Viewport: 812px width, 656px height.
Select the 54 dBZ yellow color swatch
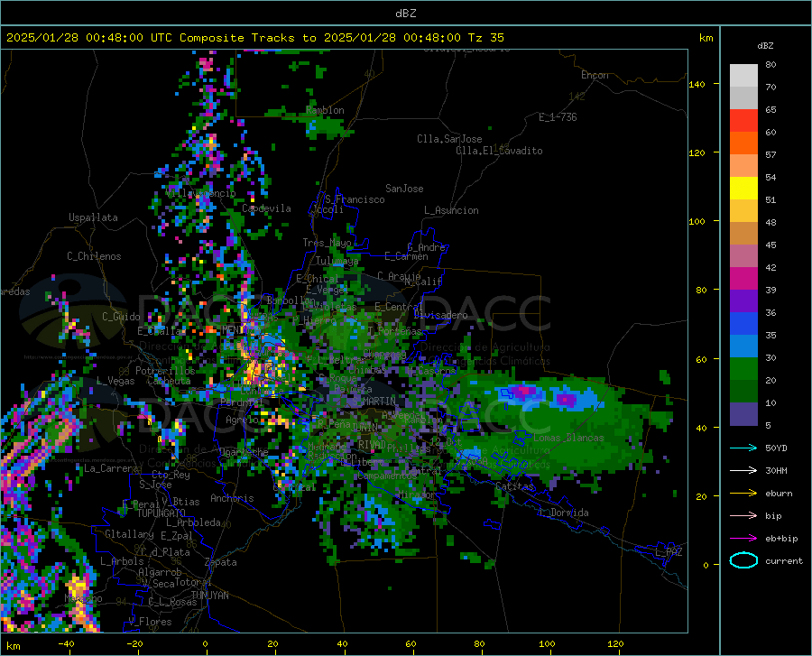point(743,188)
